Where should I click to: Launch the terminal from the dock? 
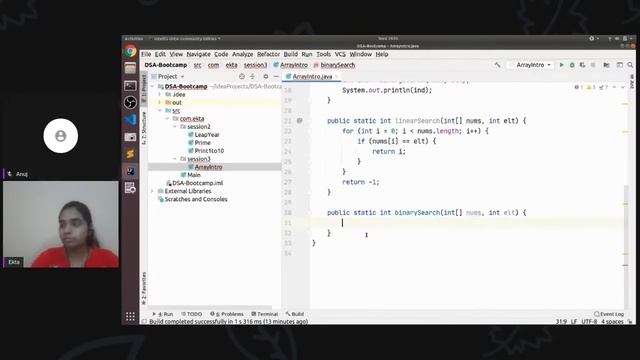pos(130,85)
